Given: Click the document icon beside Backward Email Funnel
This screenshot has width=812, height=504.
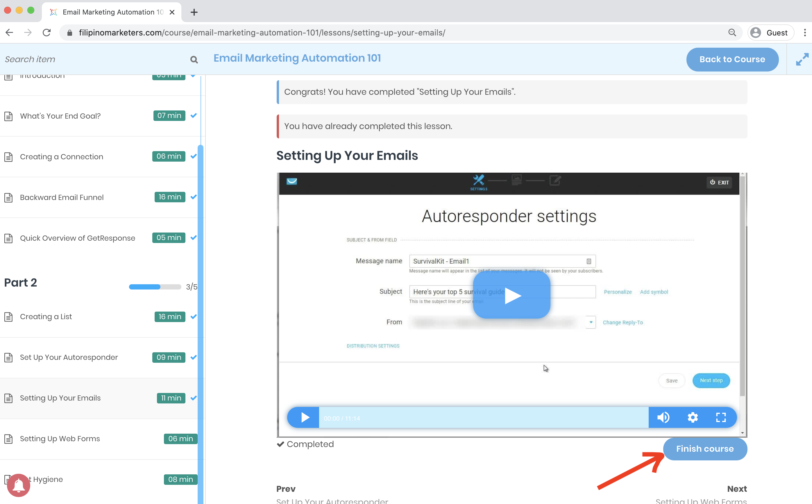Looking at the screenshot, I should click(8, 197).
